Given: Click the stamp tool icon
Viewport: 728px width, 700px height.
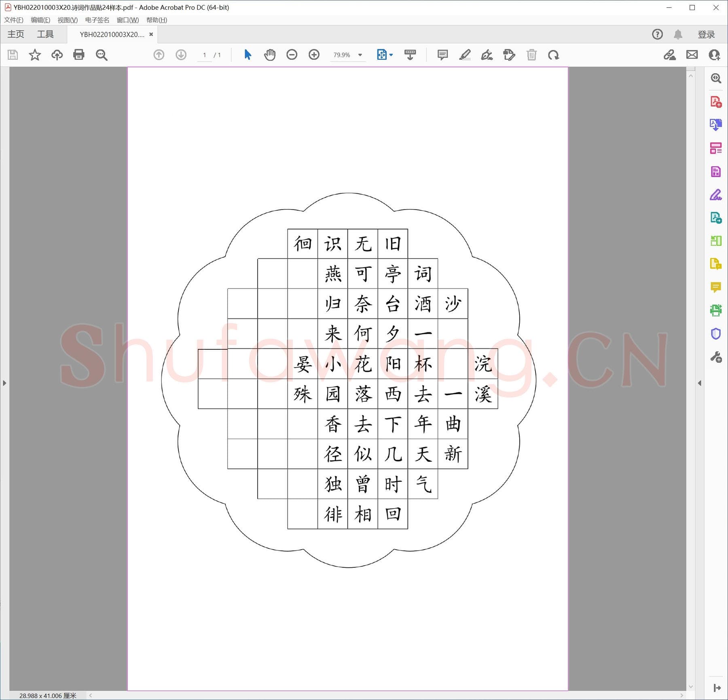Looking at the screenshot, I should [x=509, y=55].
